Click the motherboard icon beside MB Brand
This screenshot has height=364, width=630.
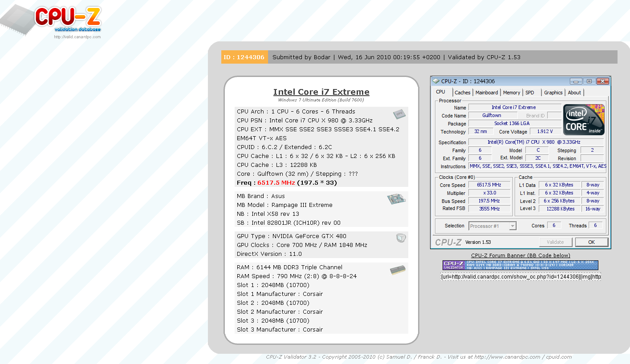pos(396,199)
